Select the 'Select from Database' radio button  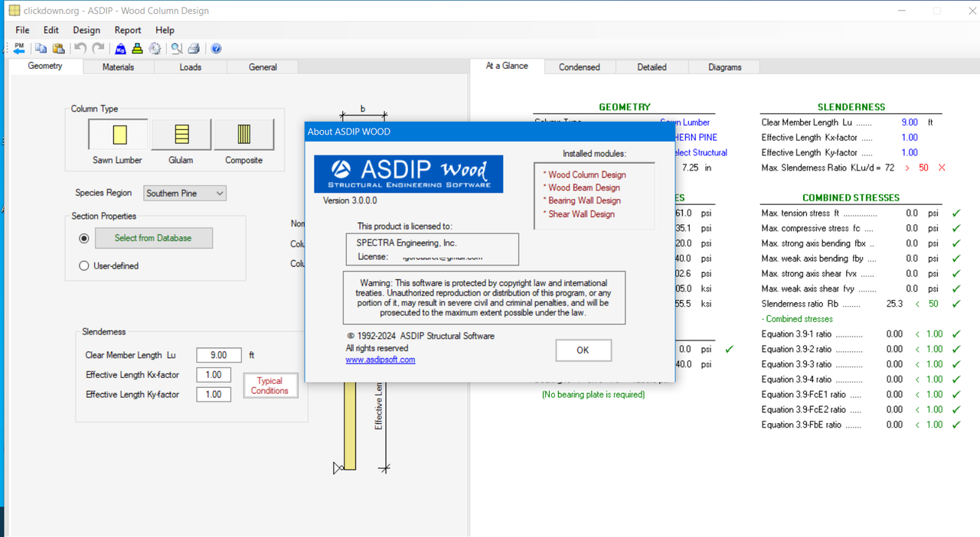click(84, 239)
